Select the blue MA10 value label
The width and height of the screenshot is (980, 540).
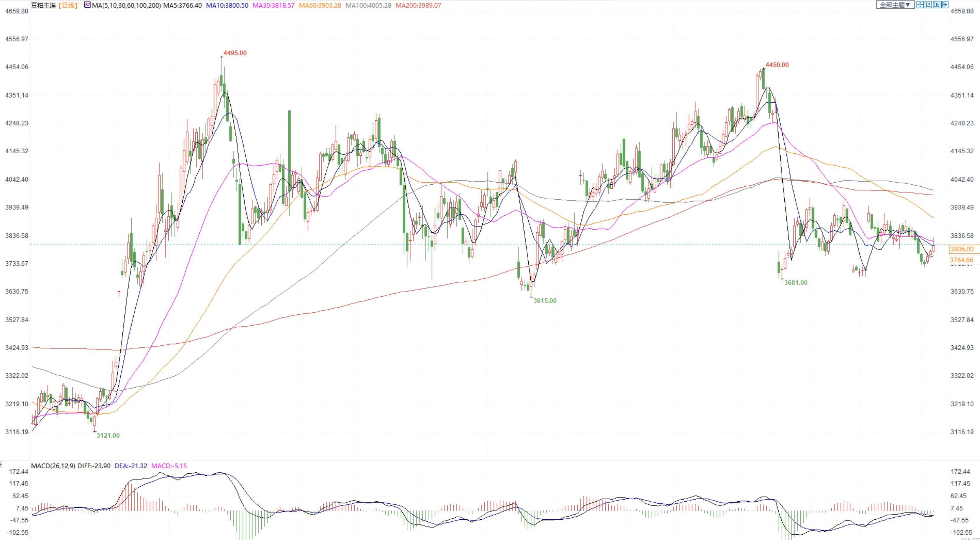point(227,6)
